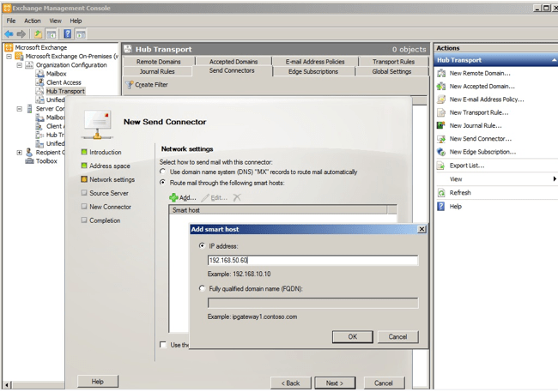This screenshot has width=558, height=392.
Task: Switch to the Global Settings tab
Action: [391, 71]
